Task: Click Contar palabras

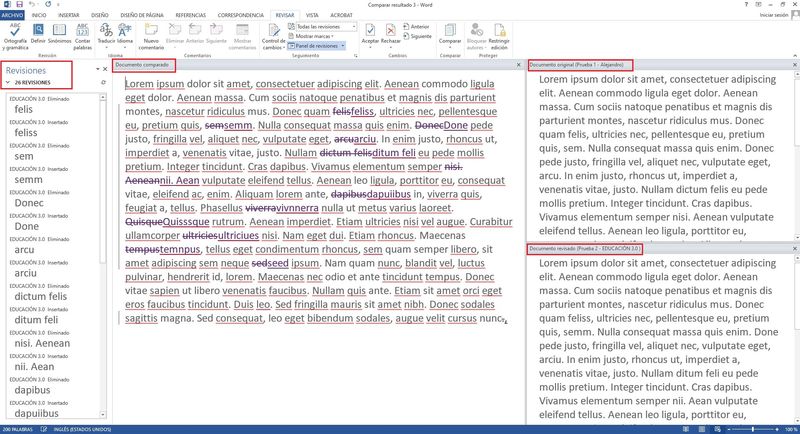Action: click(x=83, y=37)
